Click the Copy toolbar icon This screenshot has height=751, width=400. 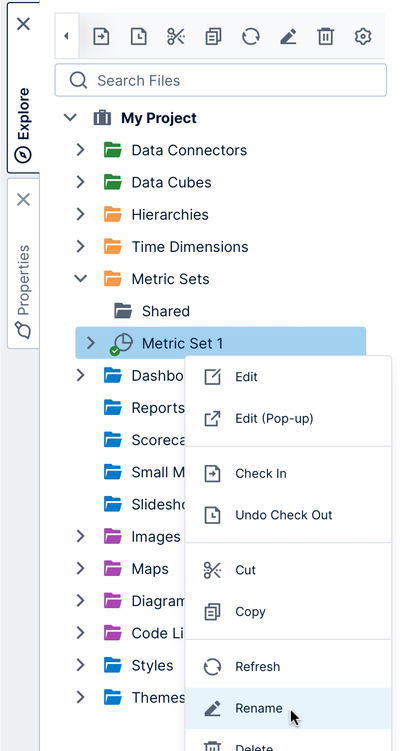click(213, 36)
